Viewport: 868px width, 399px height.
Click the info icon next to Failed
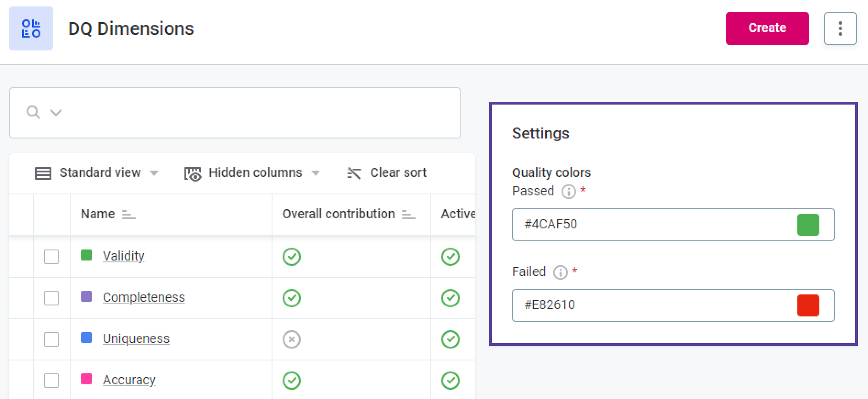[560, 272]
